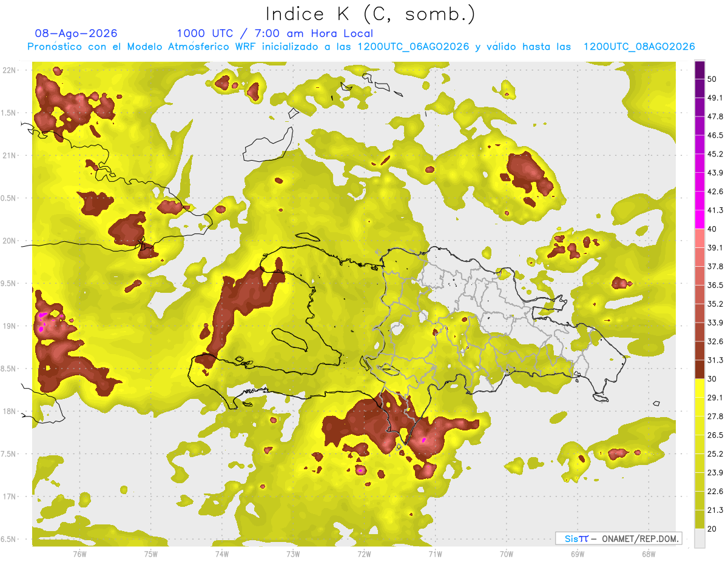Click the "75W" longitude label

150,554
